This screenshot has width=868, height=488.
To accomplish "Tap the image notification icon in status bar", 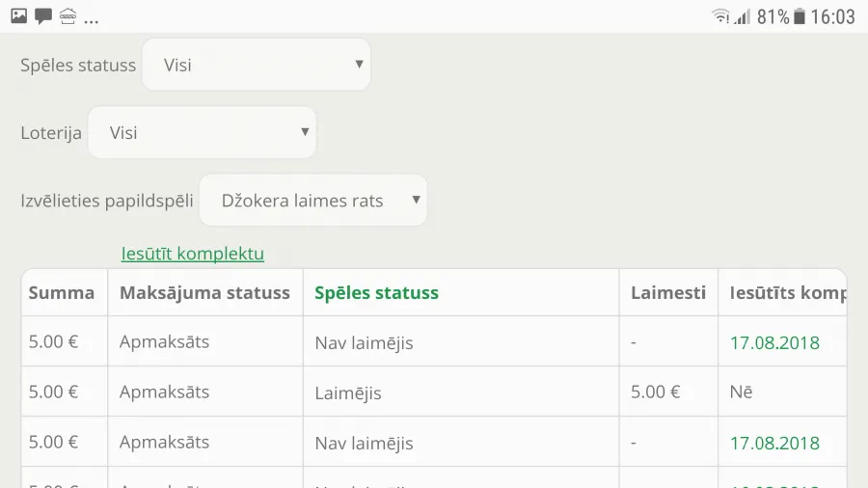I will click(x=19, y=16).
